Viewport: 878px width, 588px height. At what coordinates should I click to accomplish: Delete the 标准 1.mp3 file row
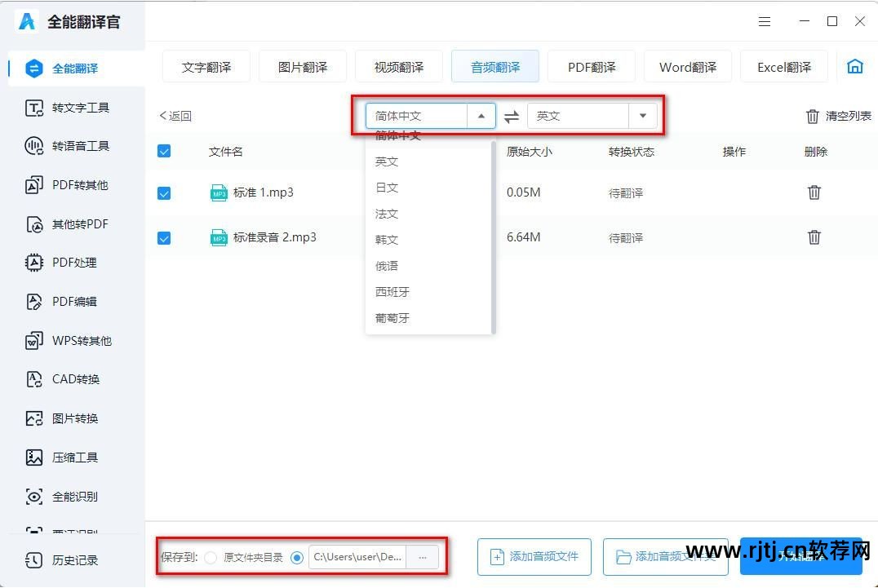click(x=814, y=192)
